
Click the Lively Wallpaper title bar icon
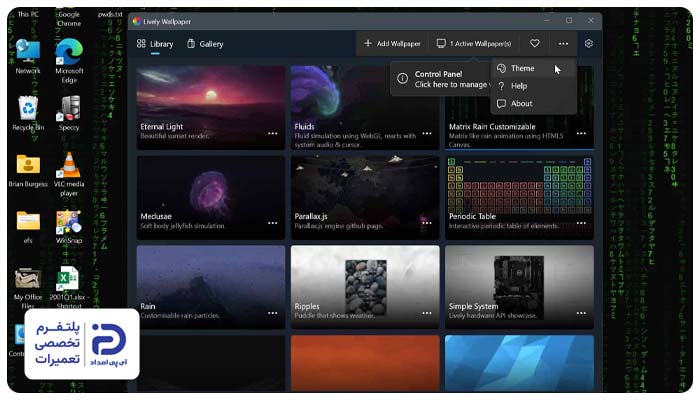(x=137, y=21)
